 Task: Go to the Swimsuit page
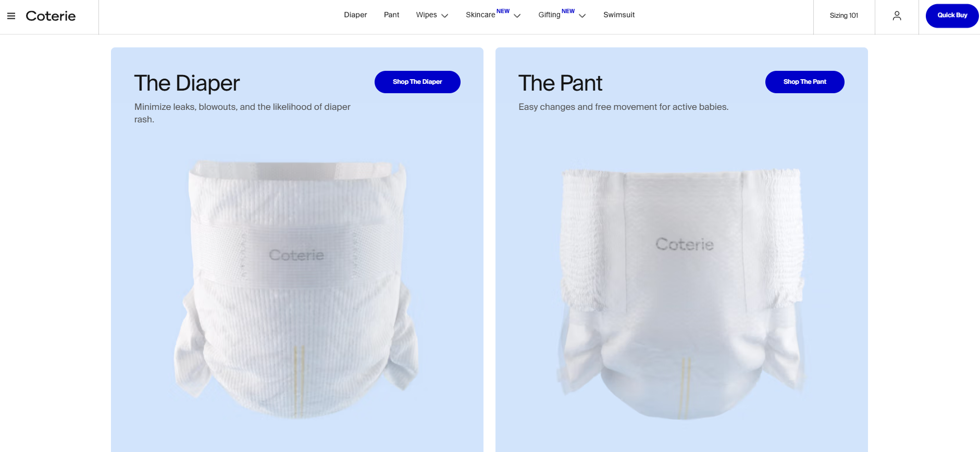click(619, 15)
